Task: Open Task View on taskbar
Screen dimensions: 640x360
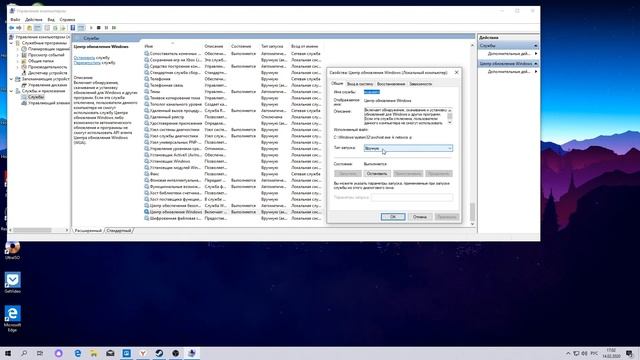Action: tap(40, 353)
